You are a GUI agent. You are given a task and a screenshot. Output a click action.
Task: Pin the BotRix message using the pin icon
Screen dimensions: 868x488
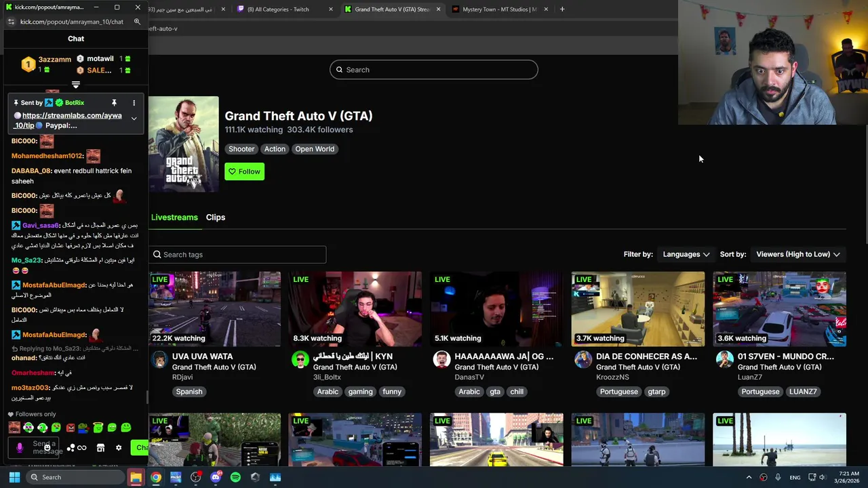tap(114, 102)
